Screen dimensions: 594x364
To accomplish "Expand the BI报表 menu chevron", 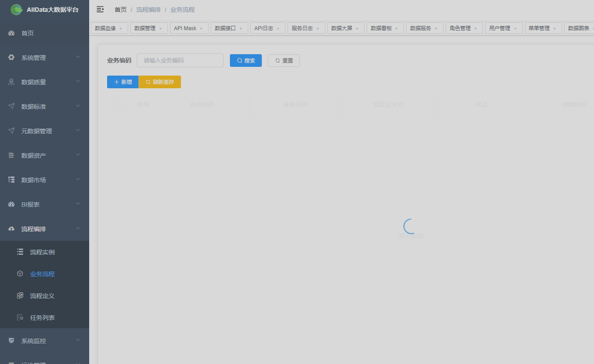I will pos(78,204).
